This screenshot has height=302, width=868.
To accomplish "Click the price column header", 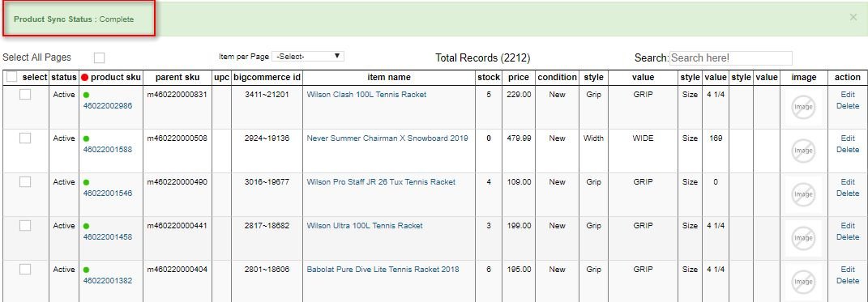I will tap(519, 78).
